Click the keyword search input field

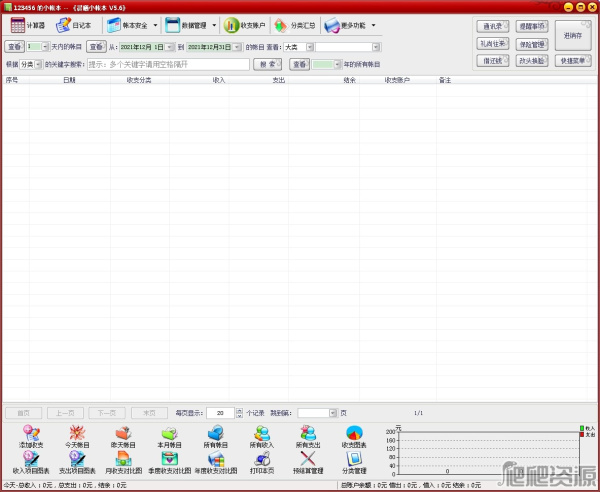coord(167,64)
